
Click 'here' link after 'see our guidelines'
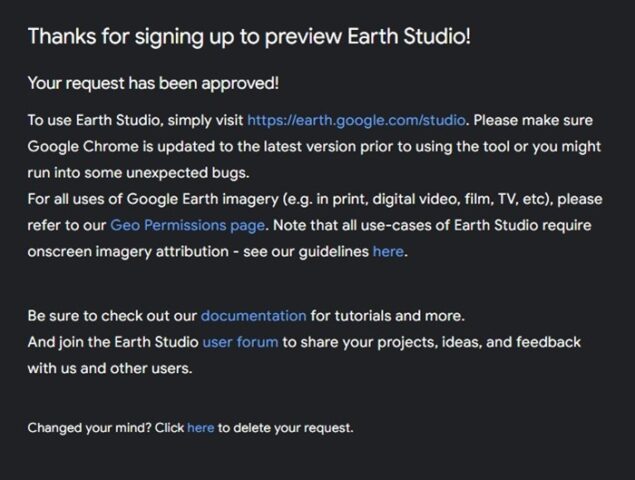388,251
